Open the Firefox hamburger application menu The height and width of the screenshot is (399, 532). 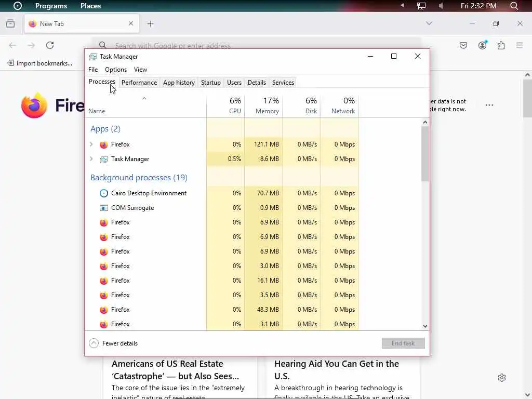point(520,45)
